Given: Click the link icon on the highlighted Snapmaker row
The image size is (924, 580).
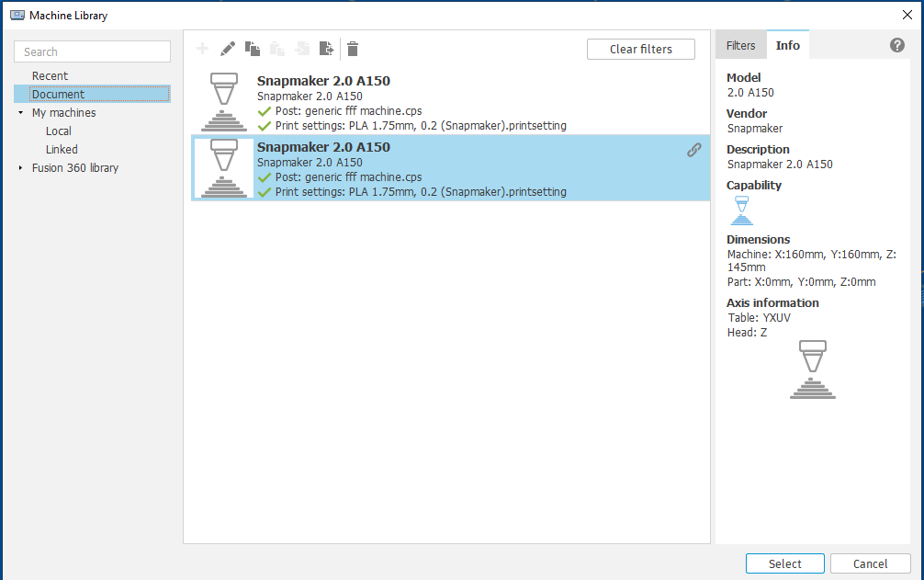Looking at the screenshot, I should [x=694, y=151].
